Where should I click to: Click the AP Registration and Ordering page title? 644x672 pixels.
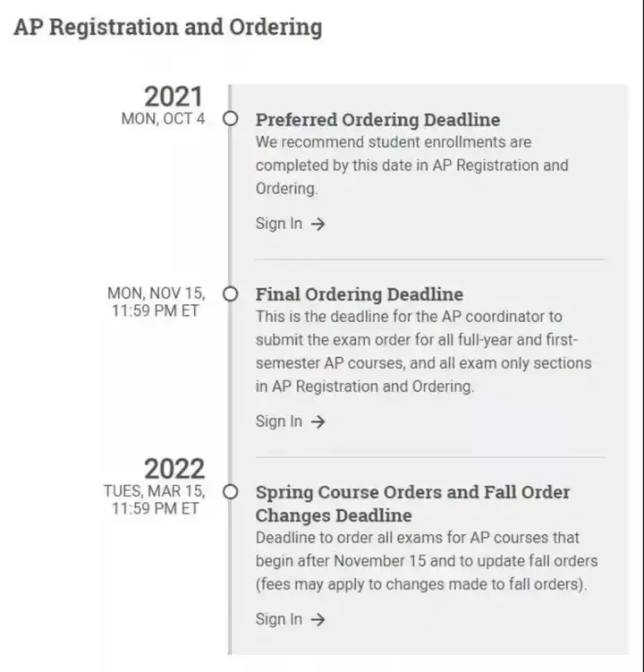[x=168, y=28]
